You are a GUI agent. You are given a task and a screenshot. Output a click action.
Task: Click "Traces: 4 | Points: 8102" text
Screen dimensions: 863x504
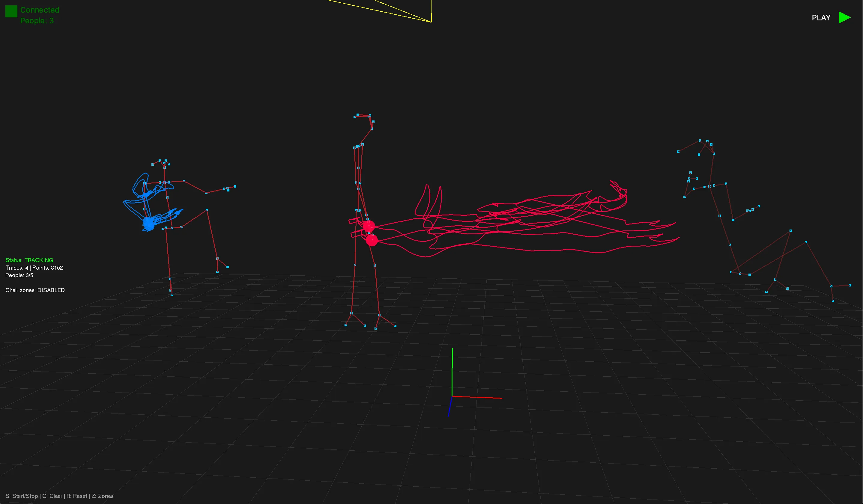pyautogui.click(x=34, y=268)
